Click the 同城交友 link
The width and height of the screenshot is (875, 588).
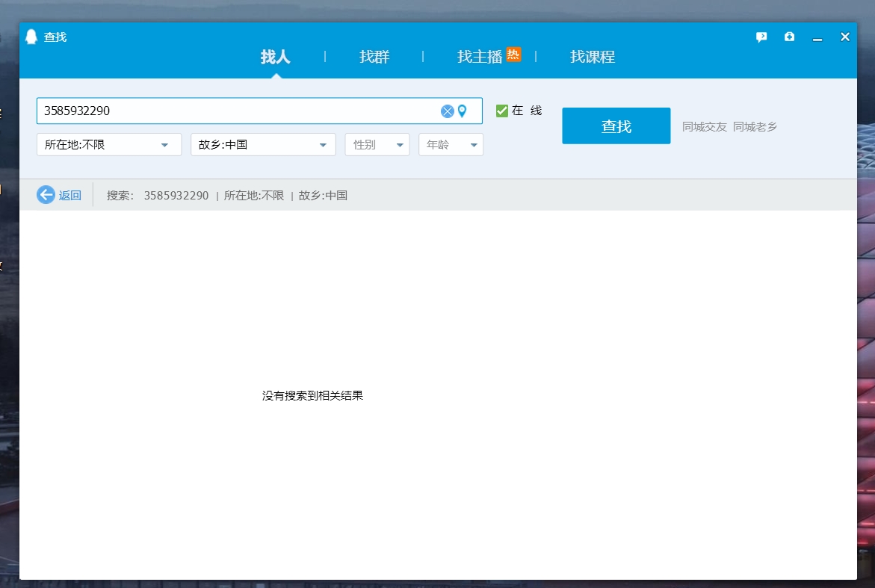pos(704,127)
